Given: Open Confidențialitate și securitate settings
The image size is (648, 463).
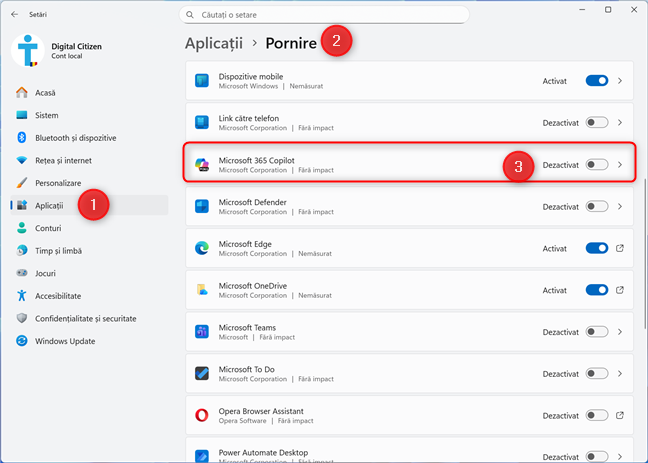Looking at the screenshot, I should pyautogui.click(x=89, y=318).
